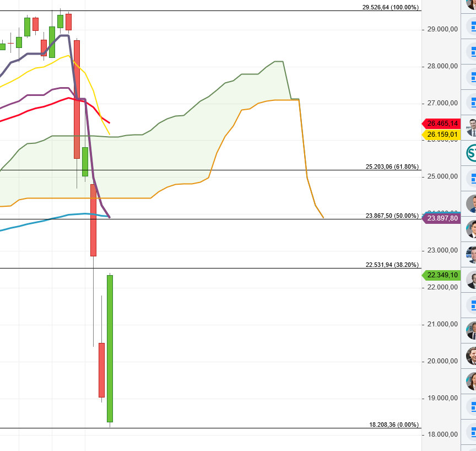Click the 19.000,00 axis label
The height and width of the screenshot is (451, 476).
click(442, 398)
